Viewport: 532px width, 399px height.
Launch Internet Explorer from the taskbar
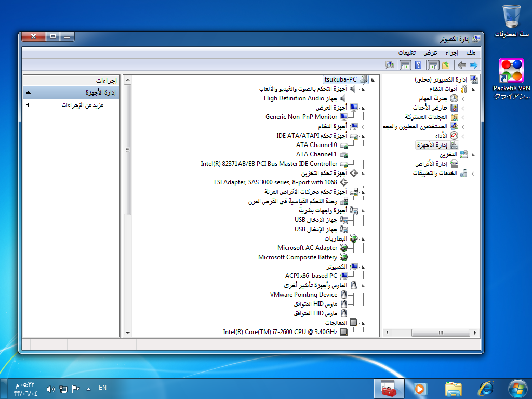click(486, 389)
